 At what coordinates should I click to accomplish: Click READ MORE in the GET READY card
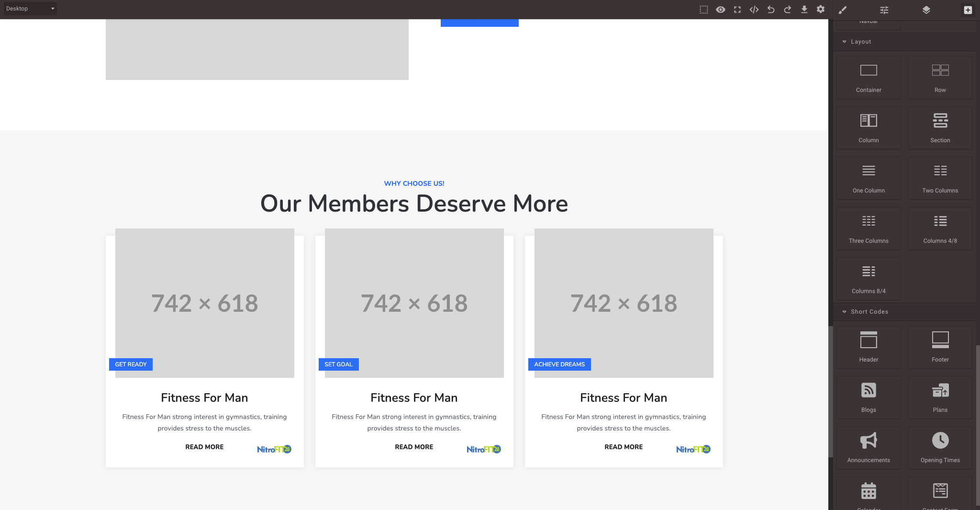pos(204,447)
